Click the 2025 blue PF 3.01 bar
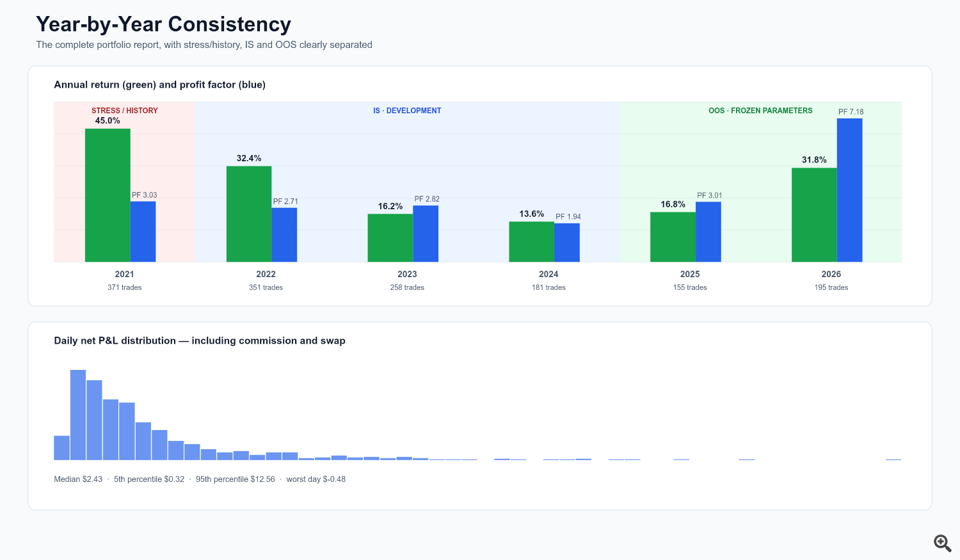This screenshot has height=560, width=960. tap(708, 232)
